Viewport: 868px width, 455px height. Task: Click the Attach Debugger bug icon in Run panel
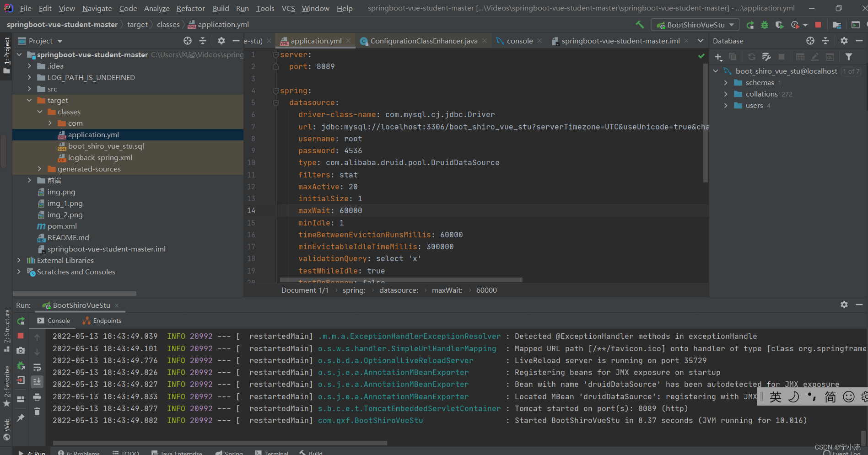(21, 365)
